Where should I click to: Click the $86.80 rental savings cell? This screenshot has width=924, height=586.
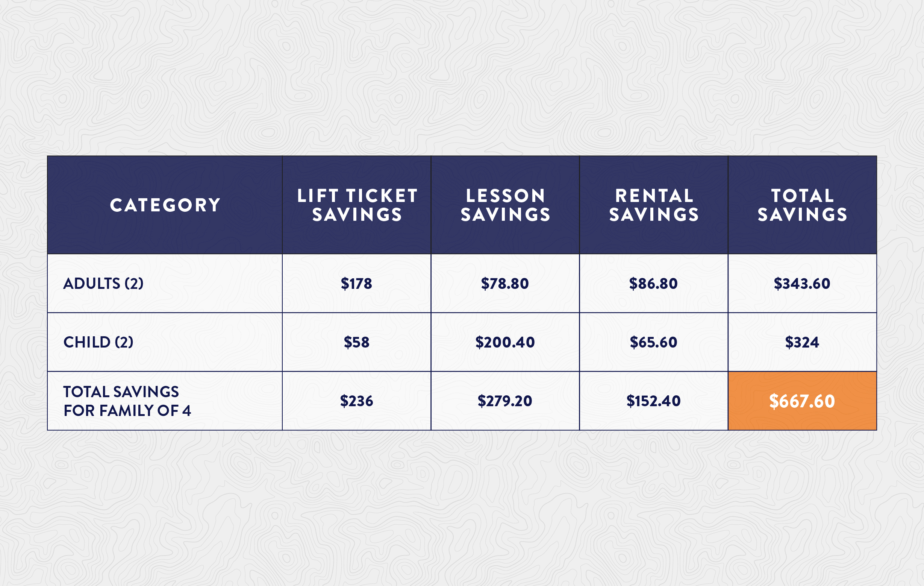(653, 283)
